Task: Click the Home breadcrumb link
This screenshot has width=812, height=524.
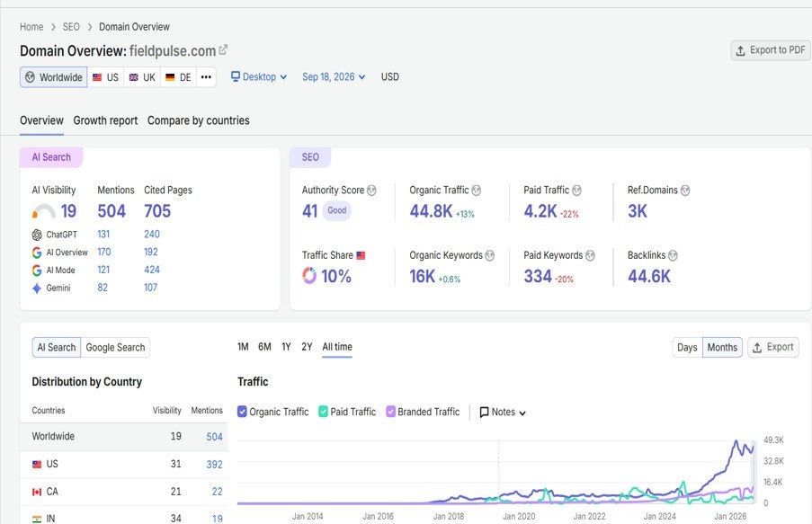Action: click(31, 27)
